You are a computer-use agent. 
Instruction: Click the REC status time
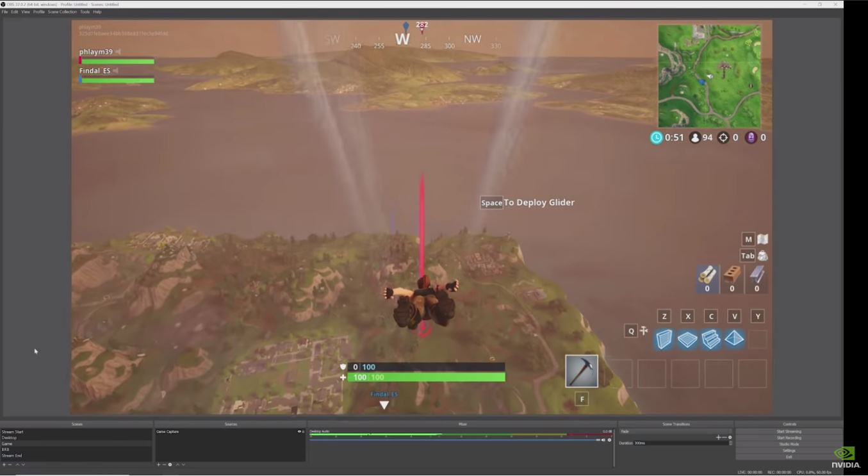pos(780,472)
